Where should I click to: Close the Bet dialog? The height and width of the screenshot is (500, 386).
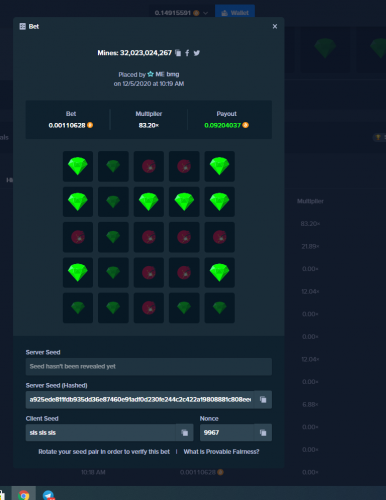pyautogui.click(x=275, y=26)
